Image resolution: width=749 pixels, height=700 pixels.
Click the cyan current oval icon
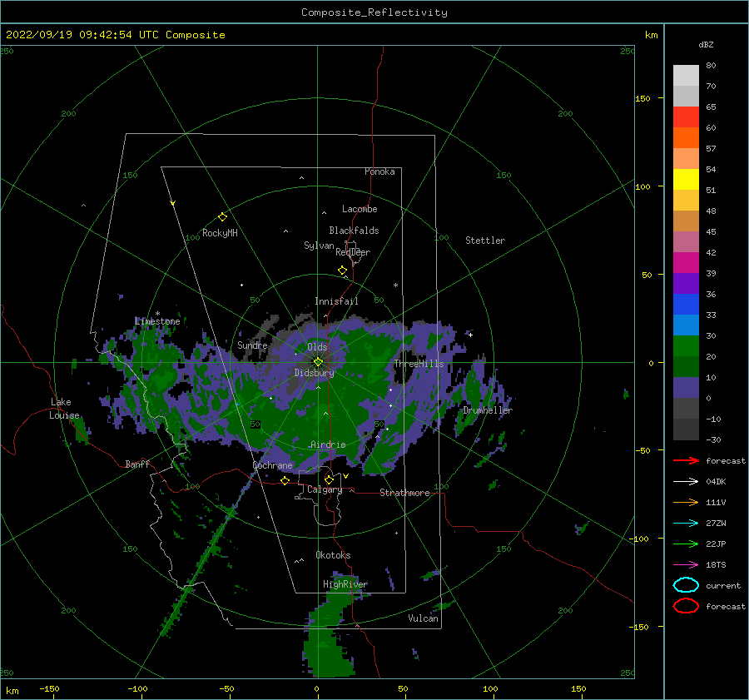(x=686, y=585)
